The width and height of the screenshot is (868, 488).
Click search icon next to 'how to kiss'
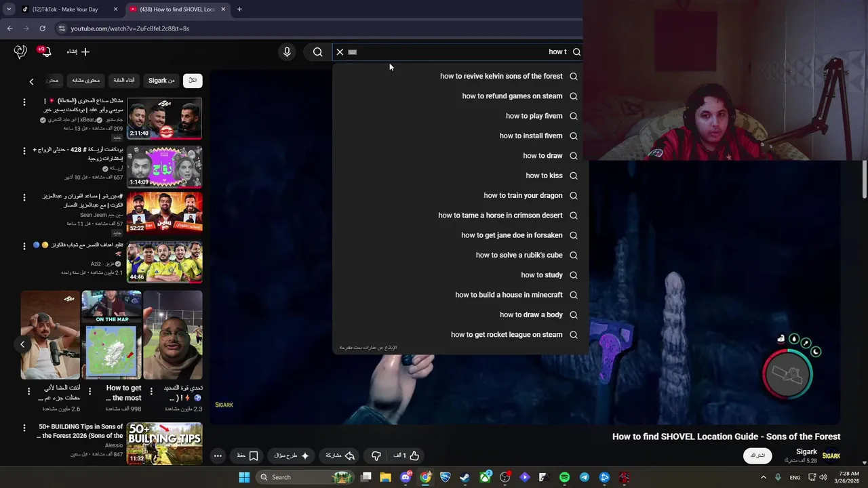click(574, 176)
